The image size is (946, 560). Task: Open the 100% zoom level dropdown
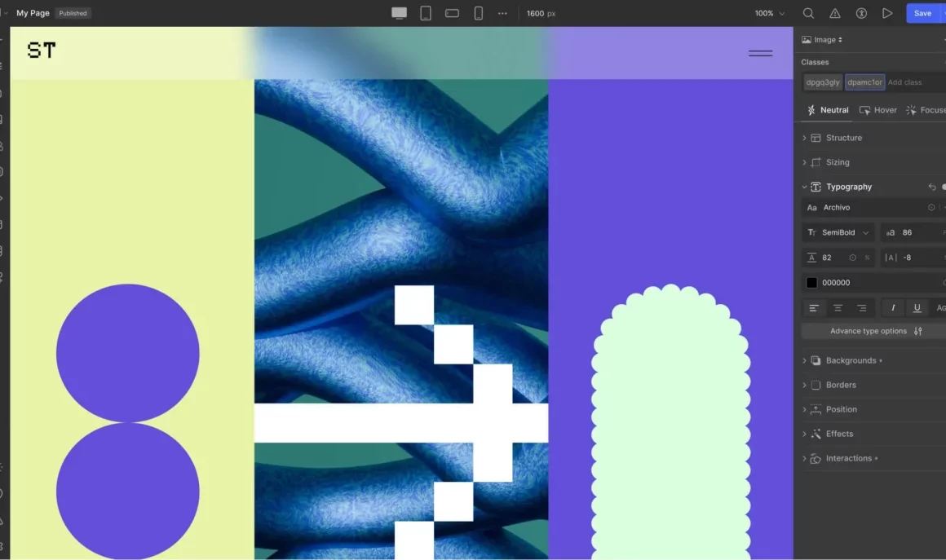coord(769,13)
